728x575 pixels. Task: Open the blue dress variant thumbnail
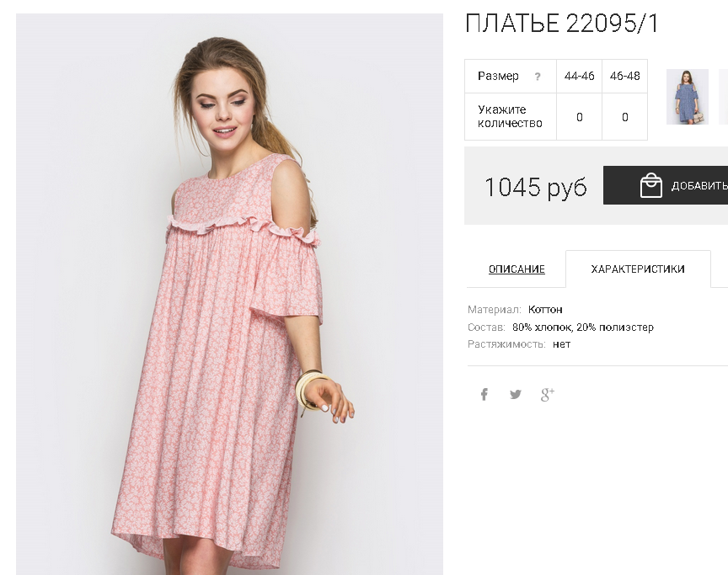687,97
